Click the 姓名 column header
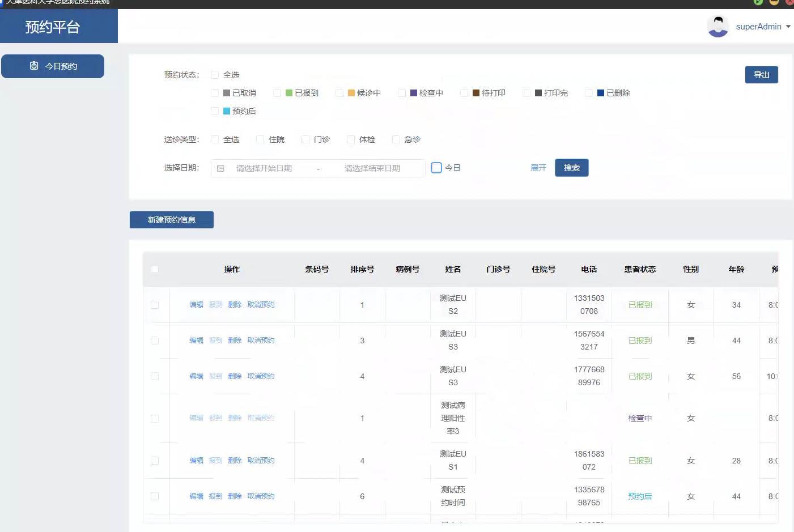 [x=453, y=269]
